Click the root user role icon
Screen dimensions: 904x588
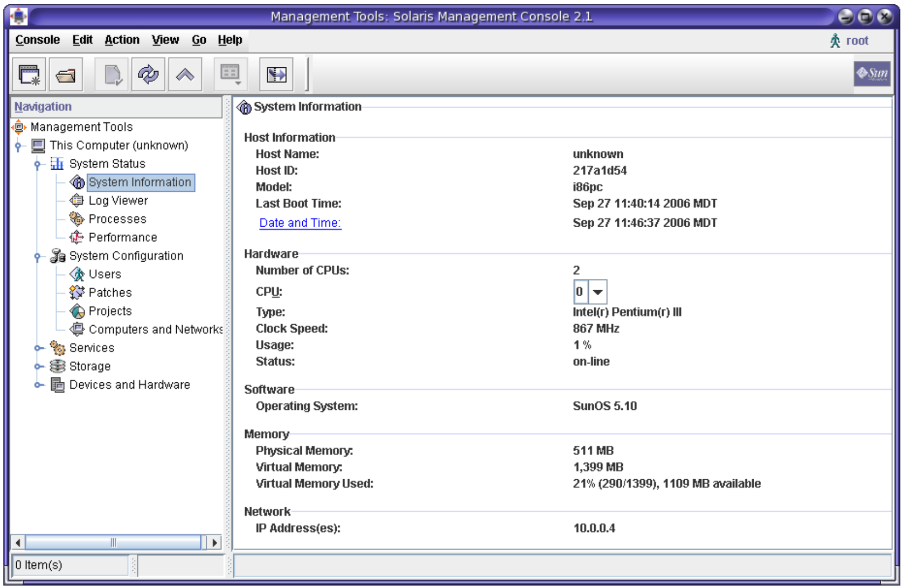[835, 40]
